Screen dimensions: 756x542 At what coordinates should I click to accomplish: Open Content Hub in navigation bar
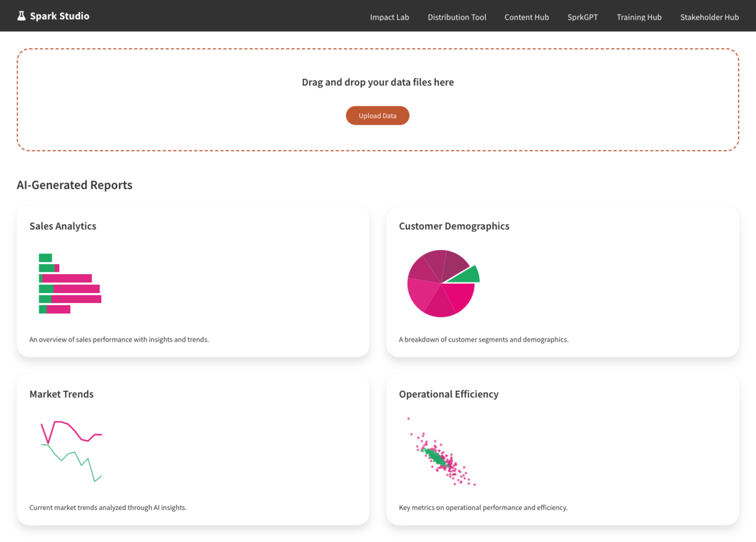[527, 17]
